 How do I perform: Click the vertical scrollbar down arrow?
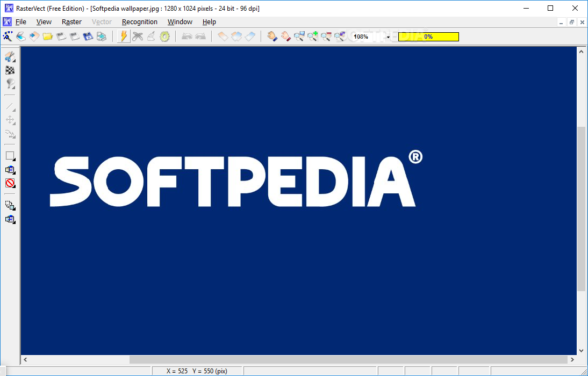[581, 351]
